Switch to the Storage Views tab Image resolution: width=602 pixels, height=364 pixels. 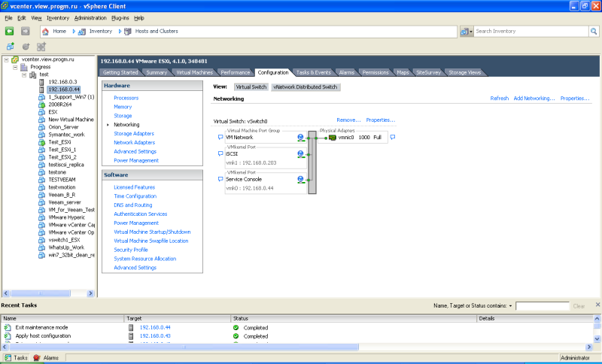[464, 72]
